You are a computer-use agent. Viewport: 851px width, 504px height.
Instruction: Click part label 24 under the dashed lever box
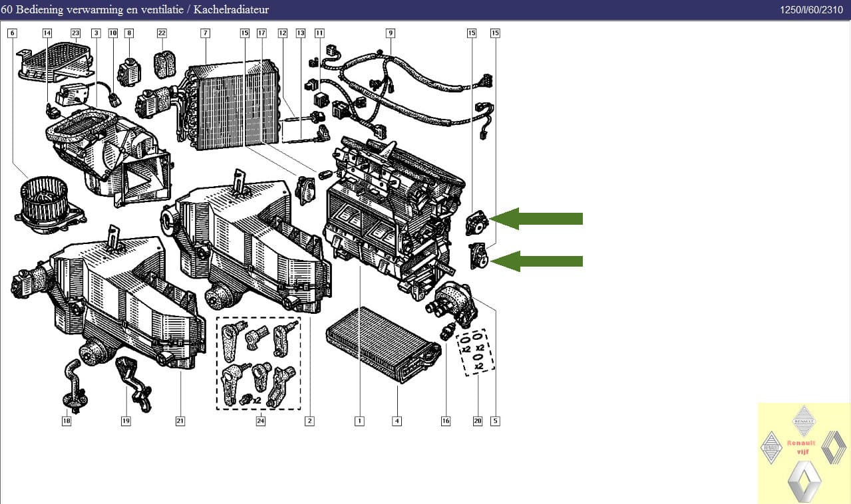[260, 420]
